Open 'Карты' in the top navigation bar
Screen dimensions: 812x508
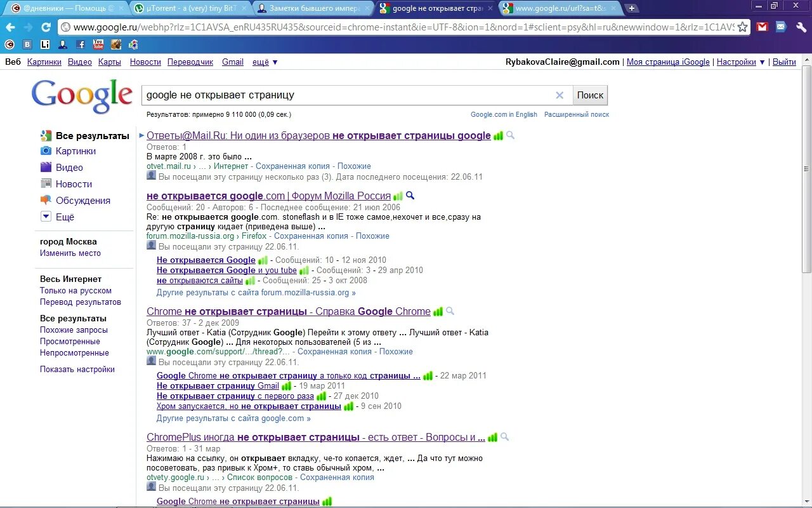110,62
